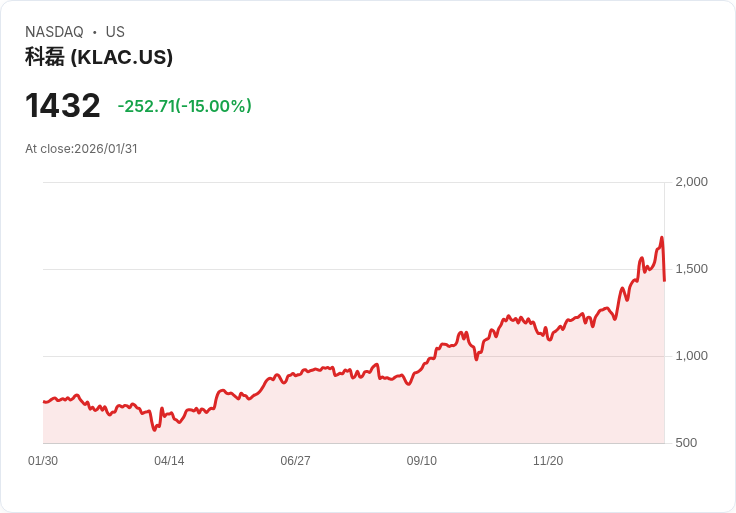Click the 06/27 date axis label

(295, 461)
